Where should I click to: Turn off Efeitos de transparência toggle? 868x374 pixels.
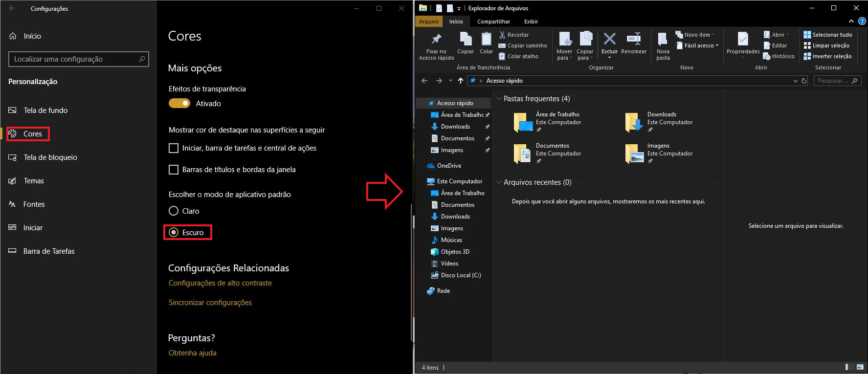click(179, 103)
